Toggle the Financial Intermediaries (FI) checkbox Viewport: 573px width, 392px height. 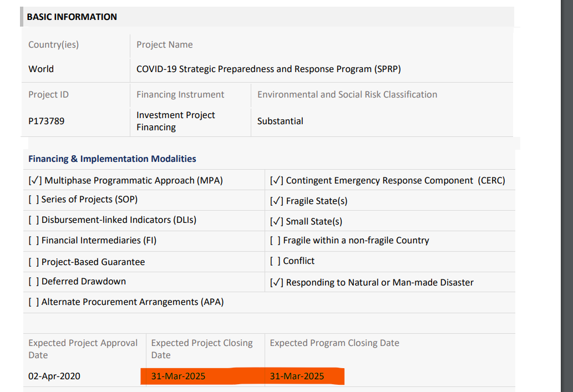34,241
